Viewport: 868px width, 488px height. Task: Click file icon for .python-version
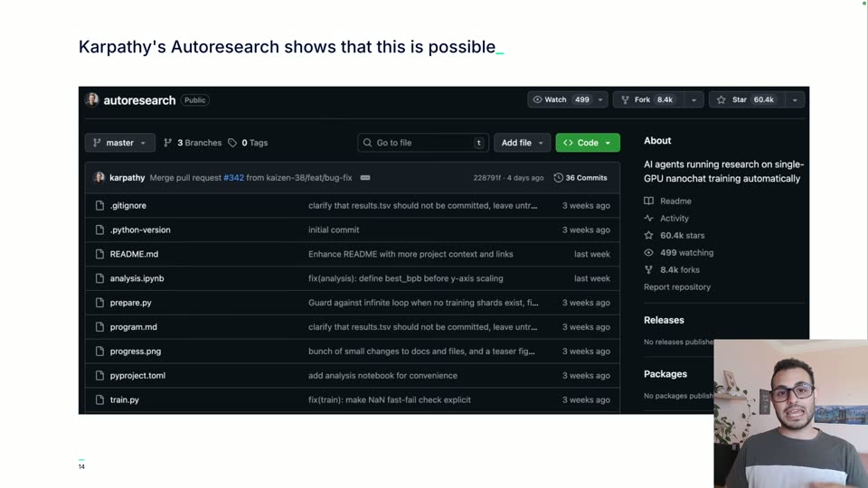point(99,230)
